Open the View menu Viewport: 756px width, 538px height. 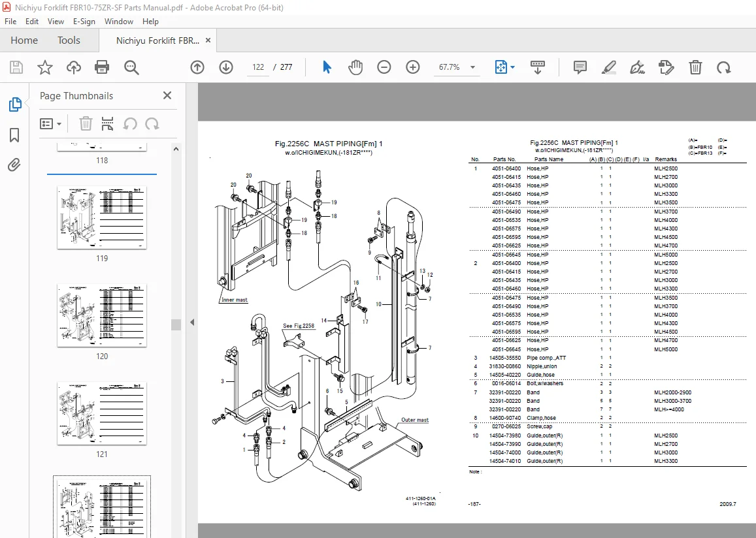pos(56,21)
